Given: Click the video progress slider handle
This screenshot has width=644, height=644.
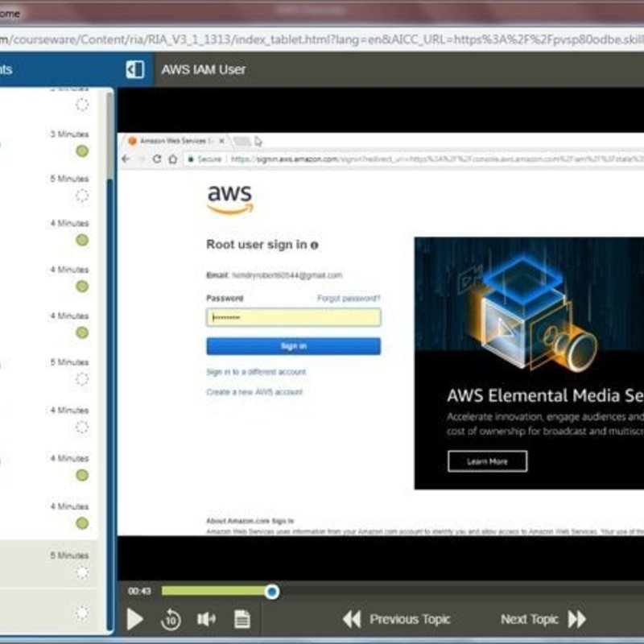Looking at the screenshot, I should point(271,592).
